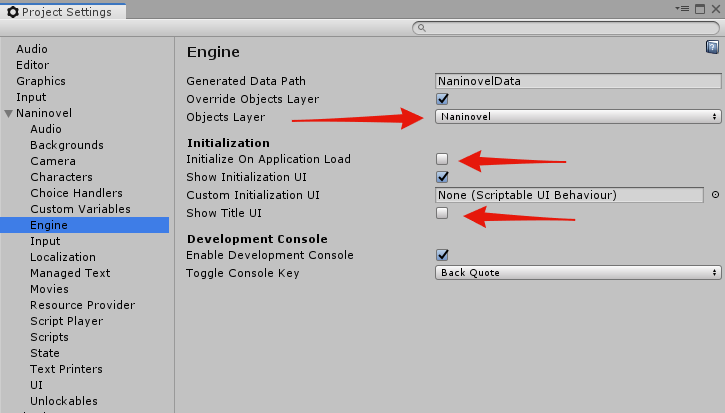Disable Show Initialization UI checkbox
Screen dimensions: 725x413
pos(442,177)
